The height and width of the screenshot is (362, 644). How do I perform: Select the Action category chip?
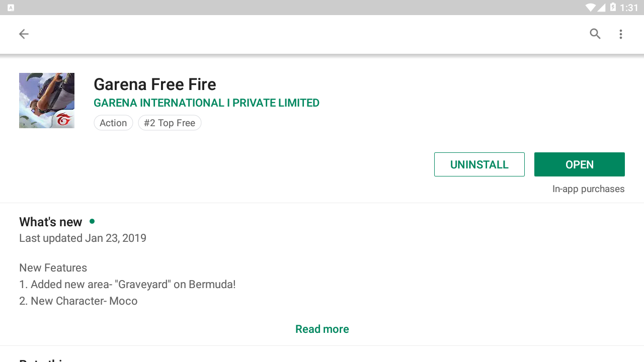(x=113, y=123)
